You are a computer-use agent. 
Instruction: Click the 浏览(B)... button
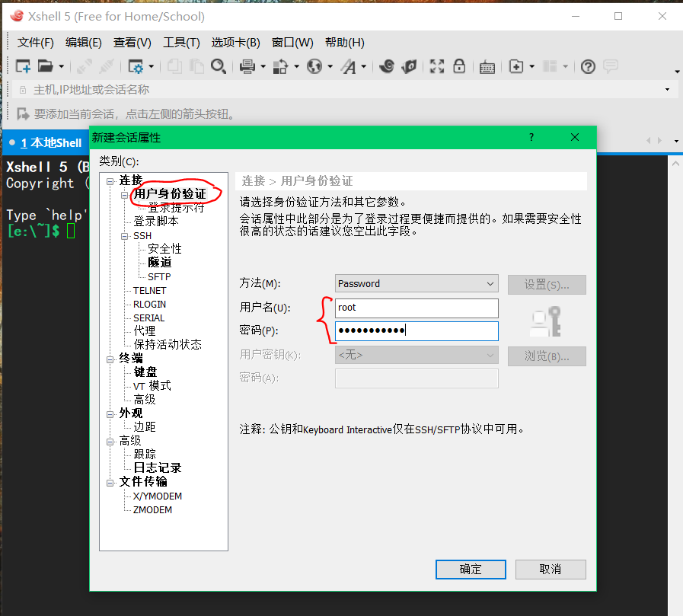(547, 356)
